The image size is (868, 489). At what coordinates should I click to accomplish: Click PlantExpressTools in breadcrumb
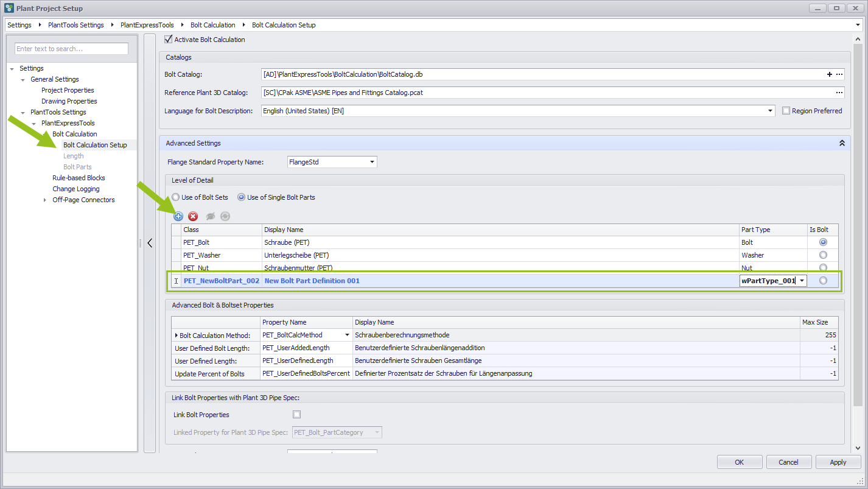click(147, 25)
